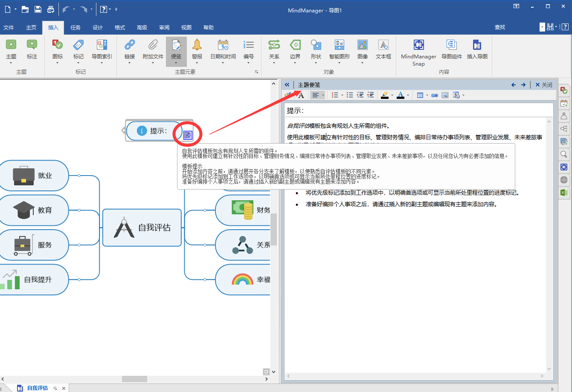Select the 自我评估 document tab at bottom
The image size is (572, 392).
pyautogui.click(x=37, y=388)
